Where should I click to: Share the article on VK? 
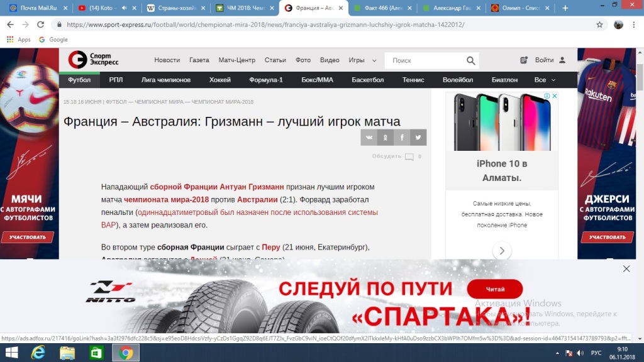pos(369,138)
